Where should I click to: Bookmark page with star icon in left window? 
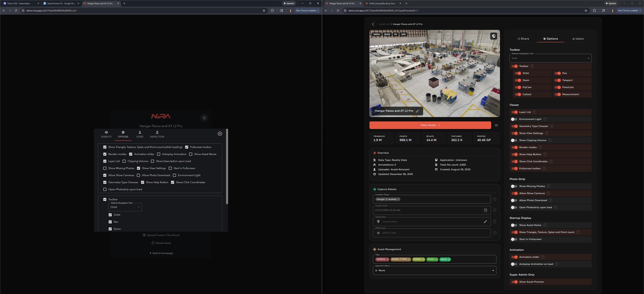click(264, 11)
